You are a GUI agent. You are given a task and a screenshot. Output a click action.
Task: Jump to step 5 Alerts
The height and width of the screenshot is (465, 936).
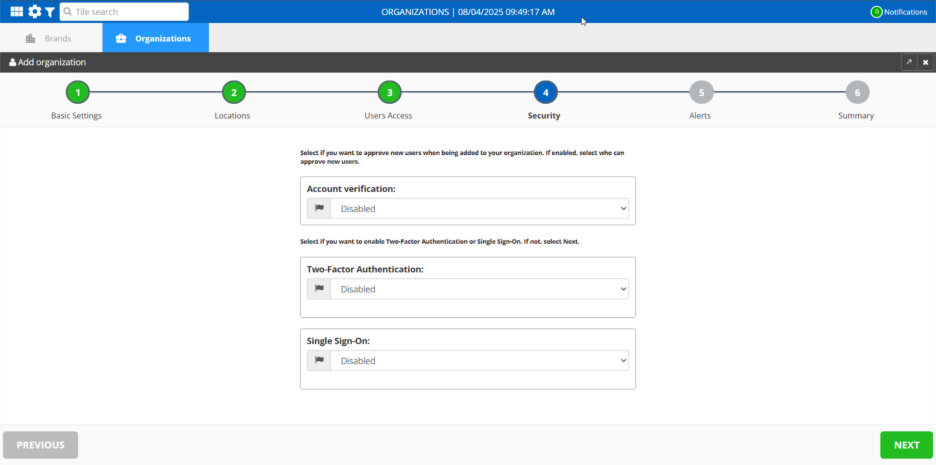tap(701, 93)
